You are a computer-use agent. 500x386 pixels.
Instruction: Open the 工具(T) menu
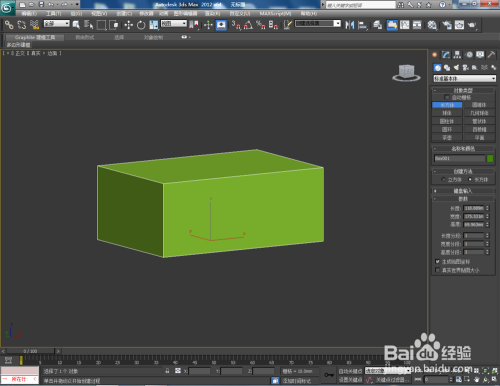[54, 14]
